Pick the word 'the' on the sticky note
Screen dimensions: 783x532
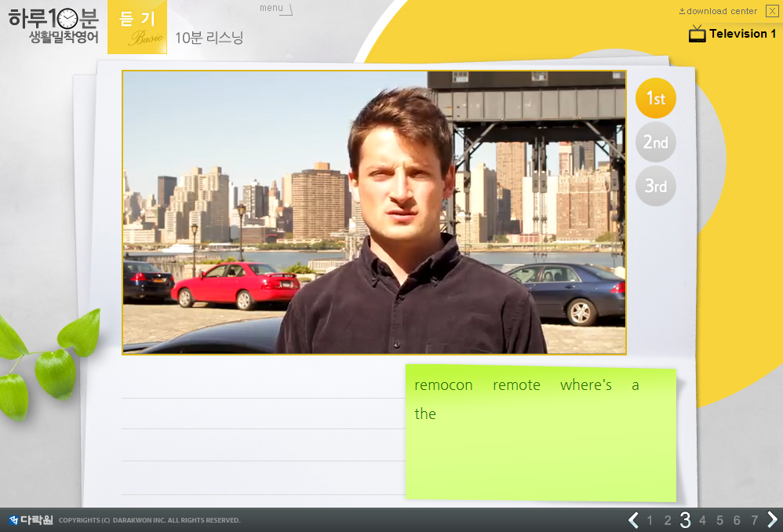pos(425,414)
